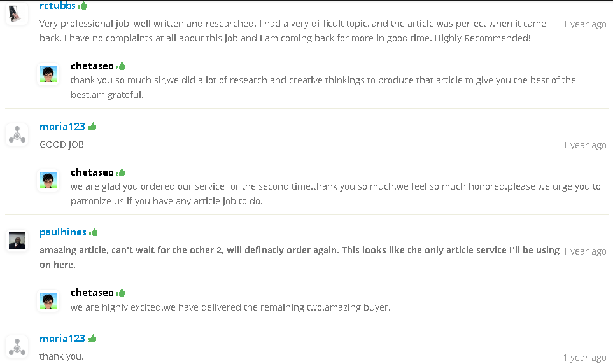Open rctubbs profile avatar
613x364 pixels.
17,13
